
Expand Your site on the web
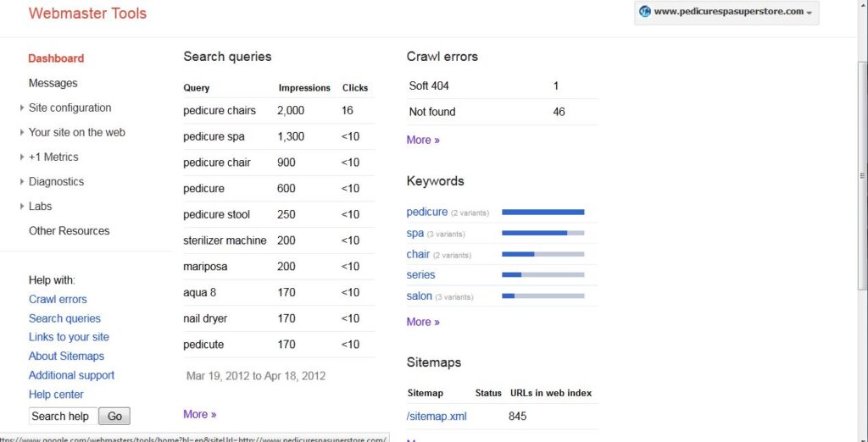(x=21, y=132)
